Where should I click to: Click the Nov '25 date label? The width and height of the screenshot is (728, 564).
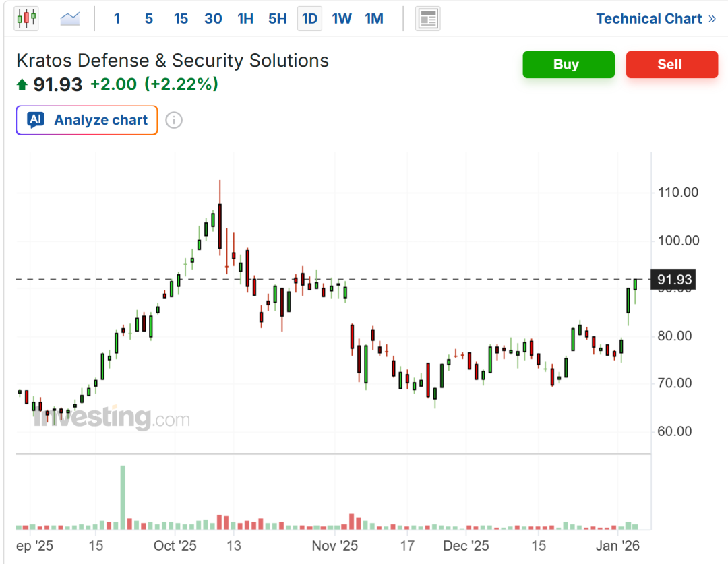pos(335,545)
